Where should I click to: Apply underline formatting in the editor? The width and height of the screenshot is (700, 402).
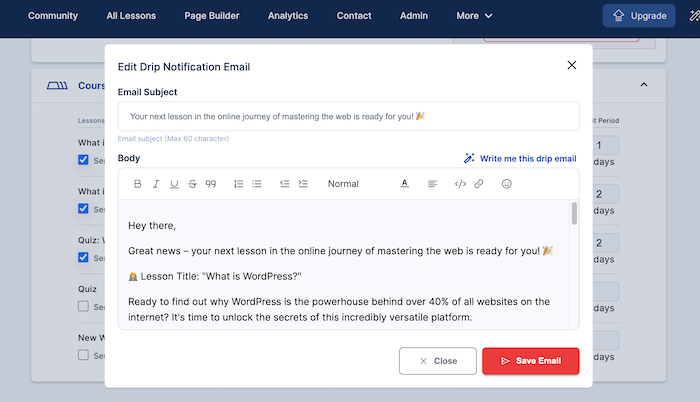click(174, 184)
